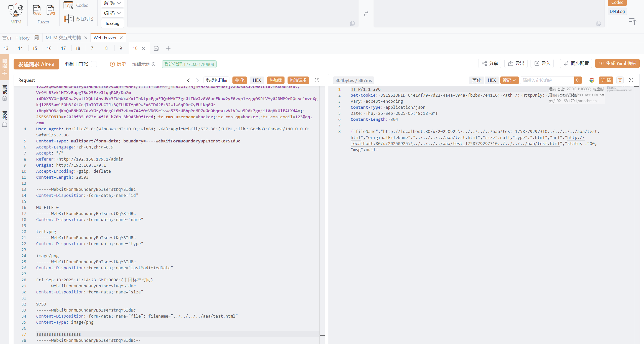Toggle the 强制 HTTPS checkbox
Viewport: 644px width, 344px height.
[94, 64]
